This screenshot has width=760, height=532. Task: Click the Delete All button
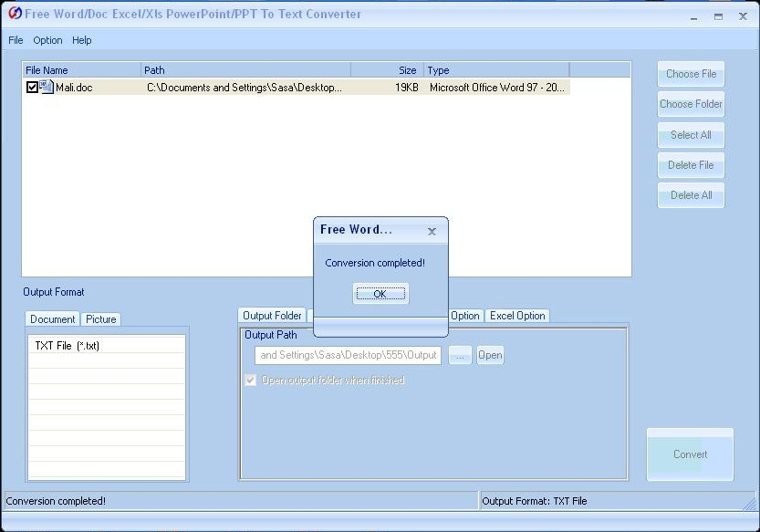click(x=691, y=195)
